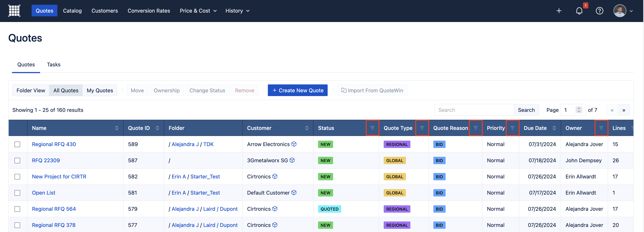
Task: Click REGIONAL badge for Regional RFQ 430
Action: [397, 144]
